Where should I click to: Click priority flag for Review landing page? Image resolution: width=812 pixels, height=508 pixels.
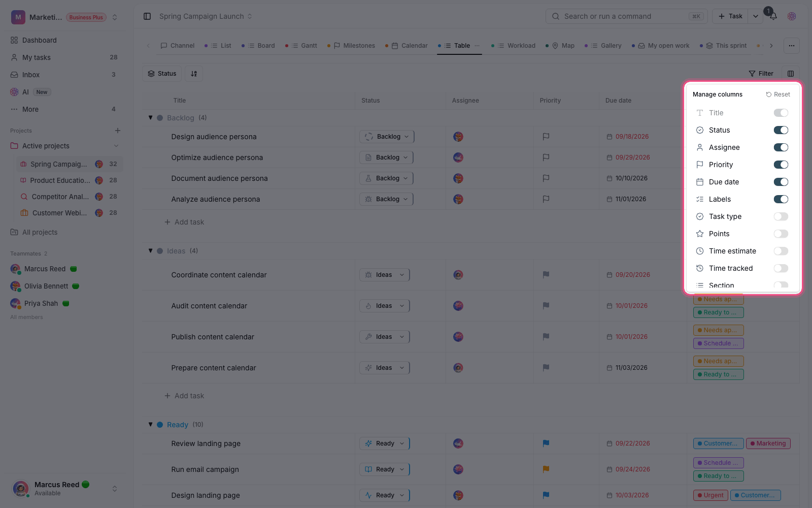(x=546, y=443)
